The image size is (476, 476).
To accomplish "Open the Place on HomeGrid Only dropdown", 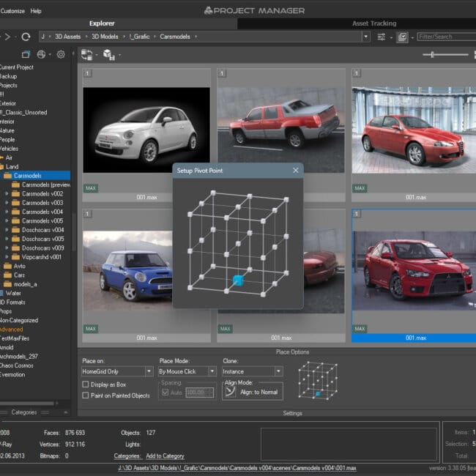I will coord(117,371).
